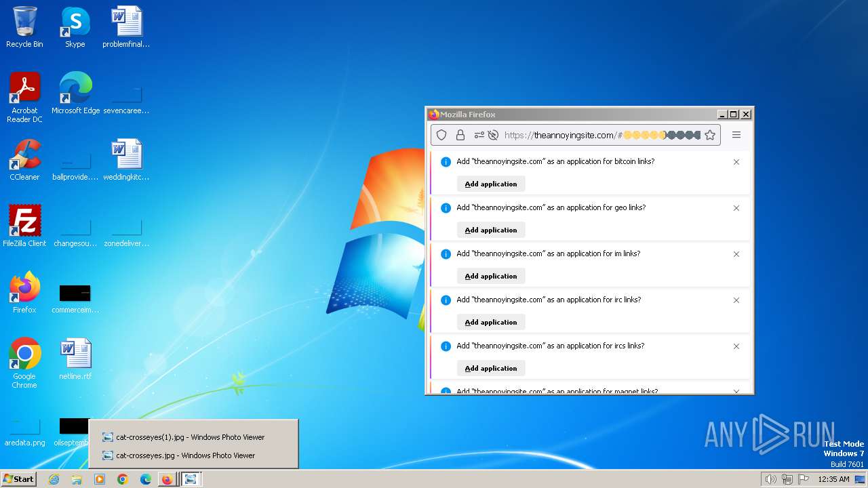Image resolution: width=868 pixels, height=488 pixels.
Task: Open CCleaner desktop shortcut
Action: 24,160
